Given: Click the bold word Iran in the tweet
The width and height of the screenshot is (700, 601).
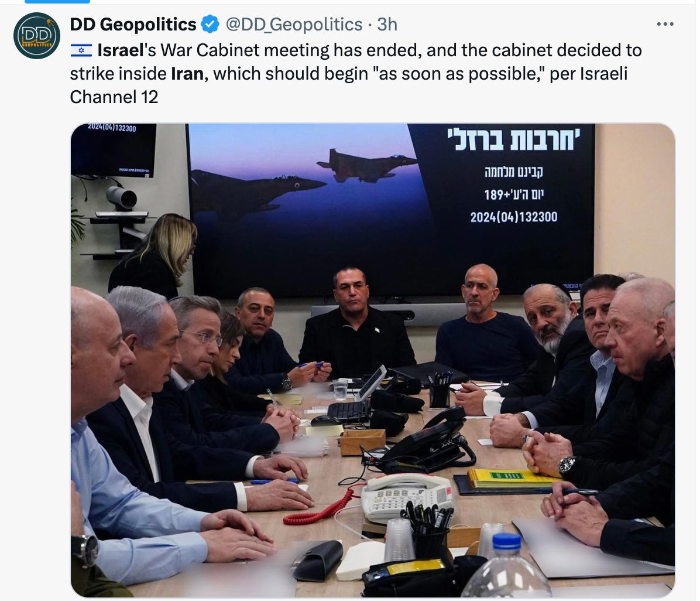Looking at the screenshot, I should click(x=187, y=74).
